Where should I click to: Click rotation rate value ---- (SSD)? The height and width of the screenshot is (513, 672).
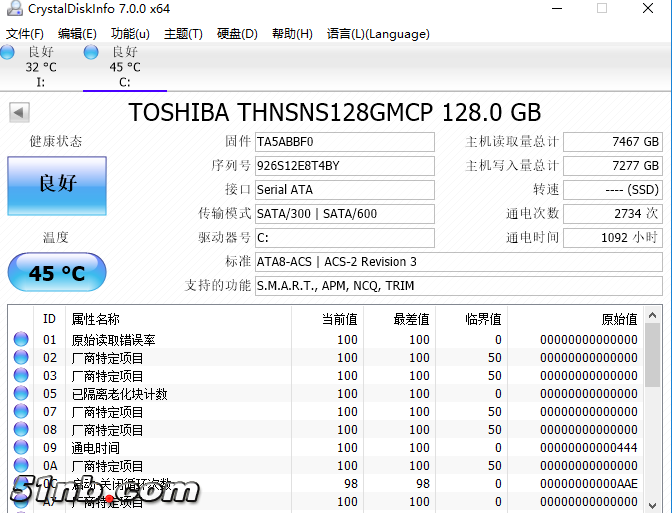(x=613, y=190)
